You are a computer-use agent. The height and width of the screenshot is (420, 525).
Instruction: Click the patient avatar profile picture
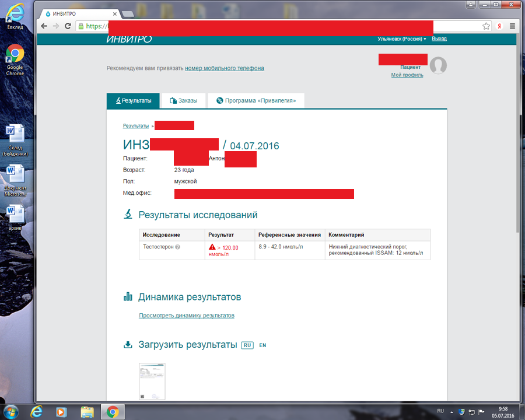pyautogui.click(x=438, y=65)
